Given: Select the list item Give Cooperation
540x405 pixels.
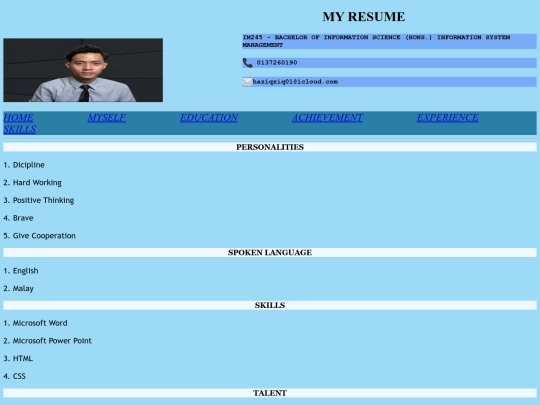Looking at the screenshot, I should (x=40, y=236).
